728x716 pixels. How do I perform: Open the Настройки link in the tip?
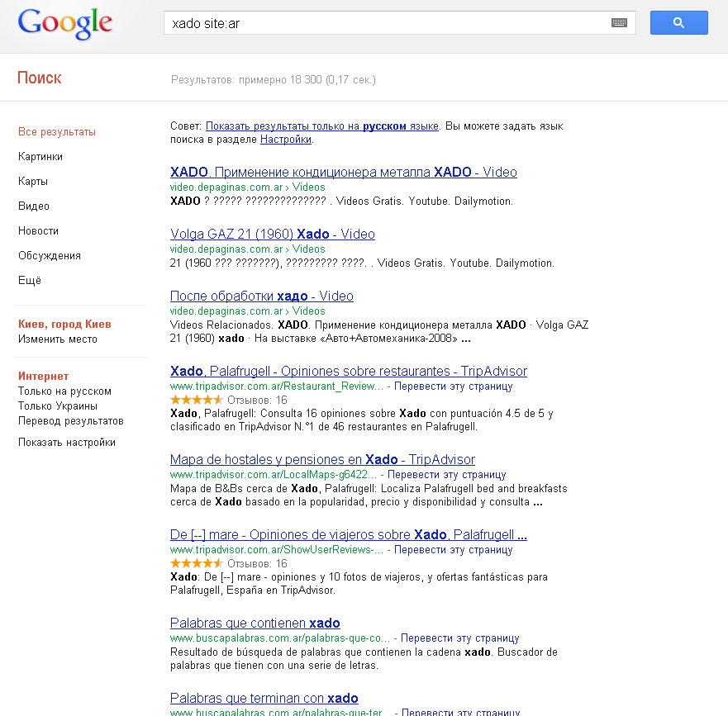286,140
